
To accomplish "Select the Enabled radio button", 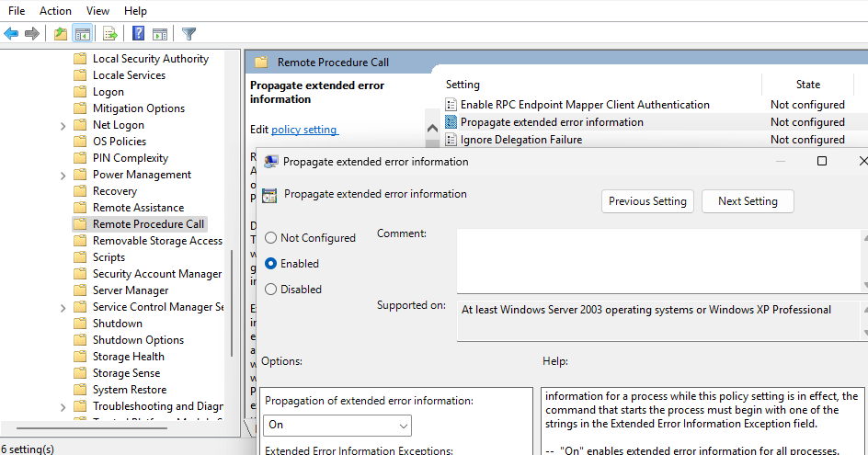I will [x=270, y=264].
